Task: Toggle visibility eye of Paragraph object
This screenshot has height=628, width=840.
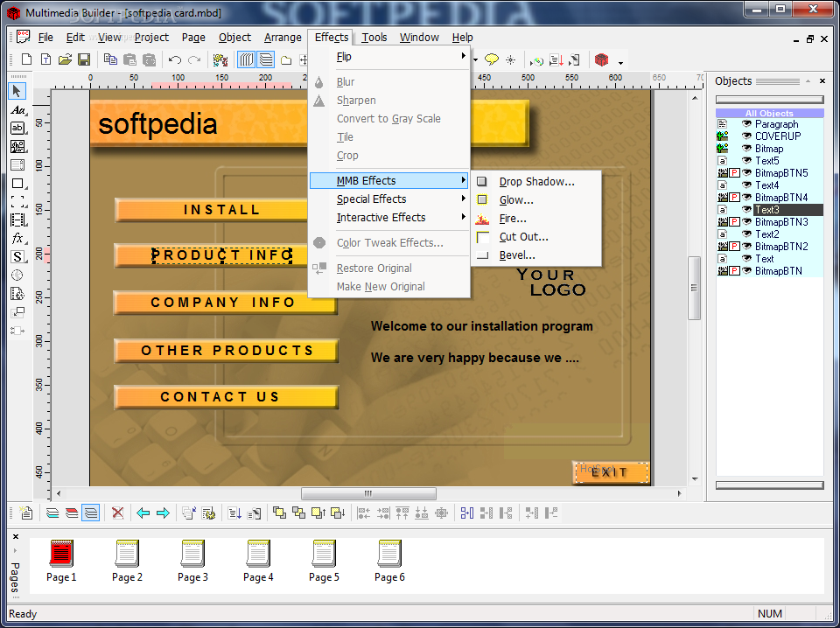Action: point(746,123)
